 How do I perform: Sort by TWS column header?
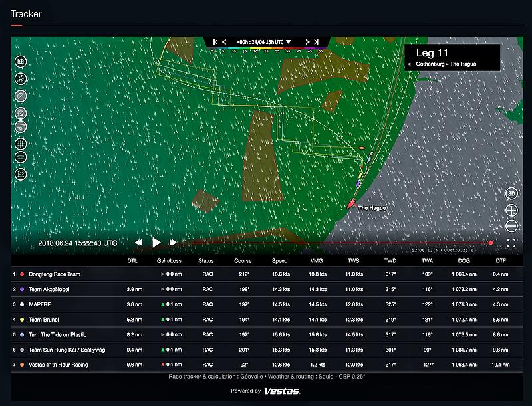pyautogui.click(x=353, y=261)
